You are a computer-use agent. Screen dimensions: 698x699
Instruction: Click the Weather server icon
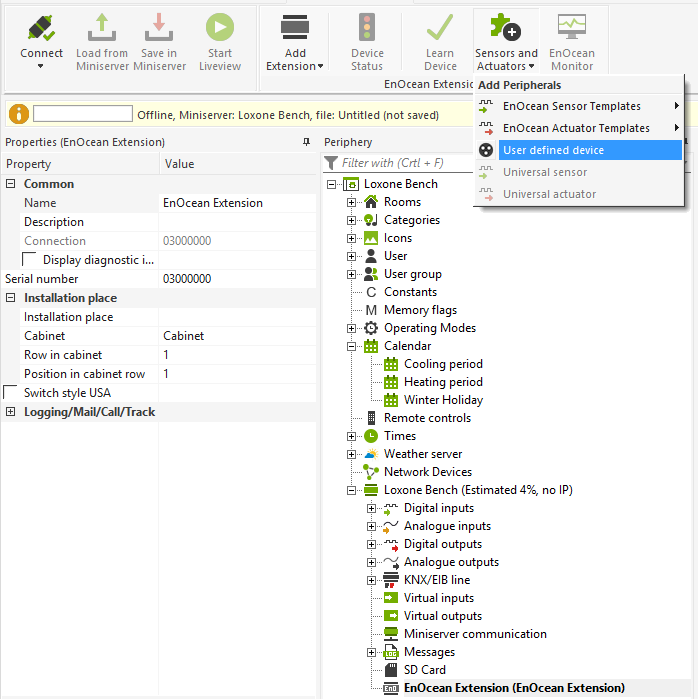(x=371, y=454)
